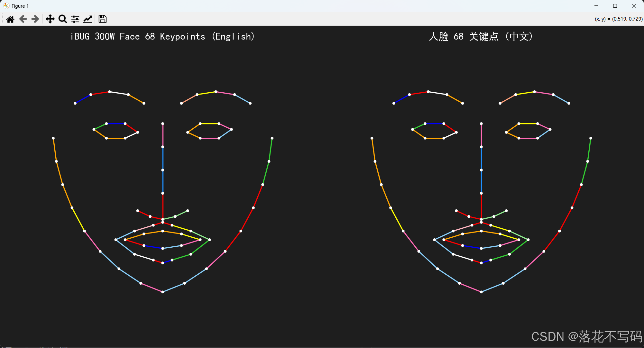
Task: Click the Home reset view icon
Action: click(10, 19)
